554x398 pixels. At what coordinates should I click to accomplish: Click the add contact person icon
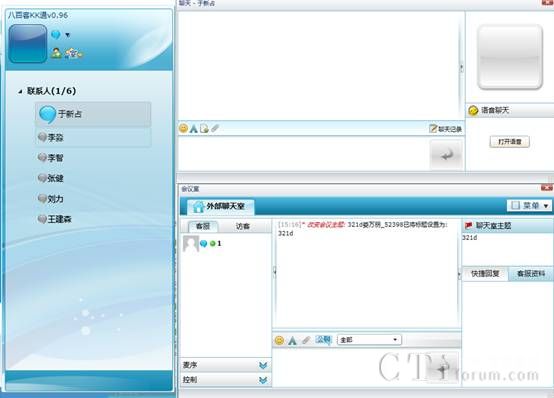pyautogui.click(x=56, y=53)
